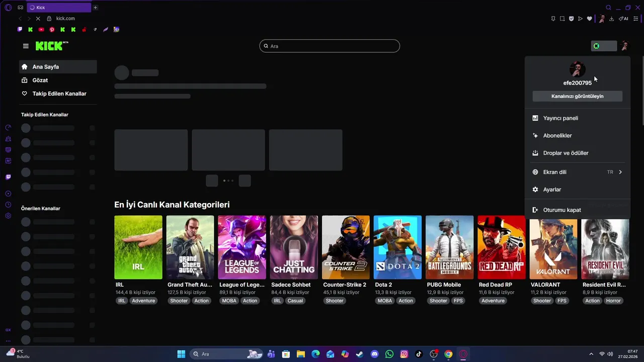Open the browser search tabs magnifier
The height and width of the screenshot is (362, 644).
point(608,8)
